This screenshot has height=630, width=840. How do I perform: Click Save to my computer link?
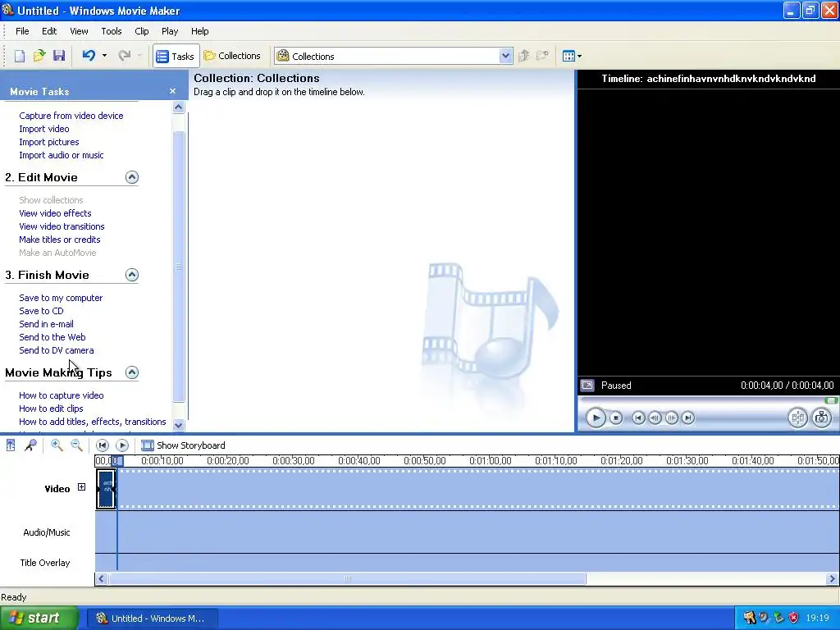pos(61,298)
